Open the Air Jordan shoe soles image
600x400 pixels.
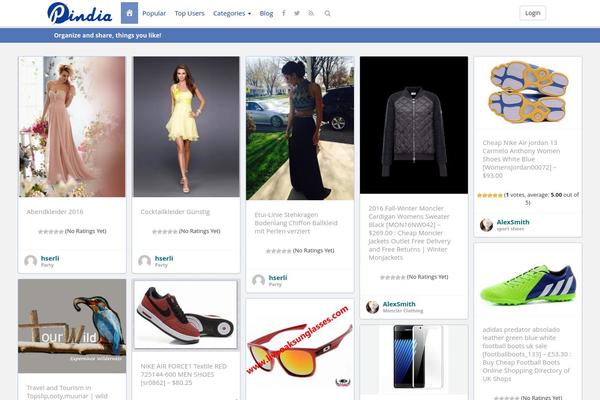click(528, 93)
